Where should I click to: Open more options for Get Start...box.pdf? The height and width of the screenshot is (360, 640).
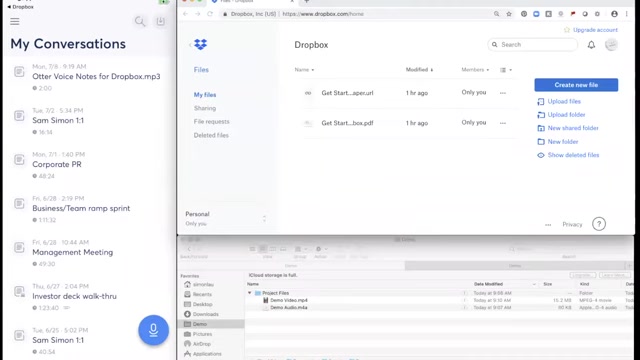click(x=503, y=123)
